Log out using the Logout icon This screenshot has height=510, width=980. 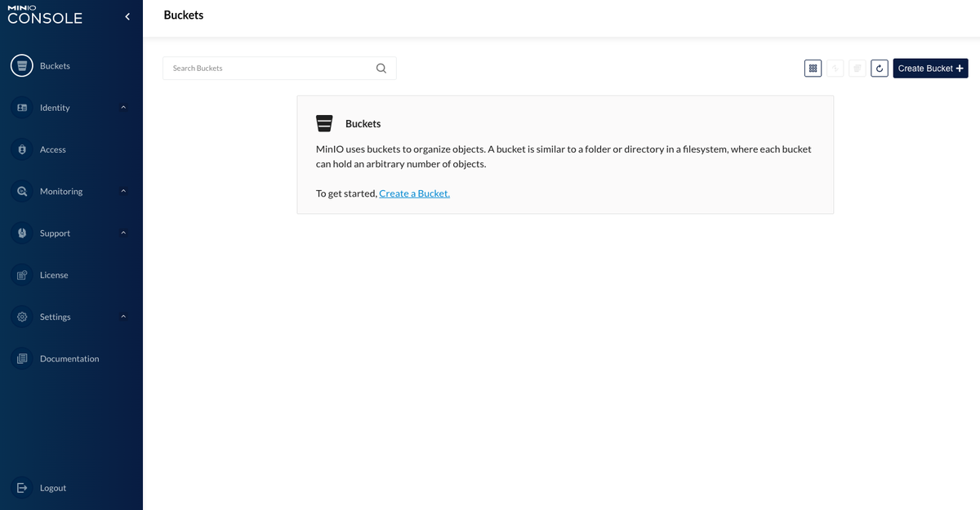click(22, 488)
